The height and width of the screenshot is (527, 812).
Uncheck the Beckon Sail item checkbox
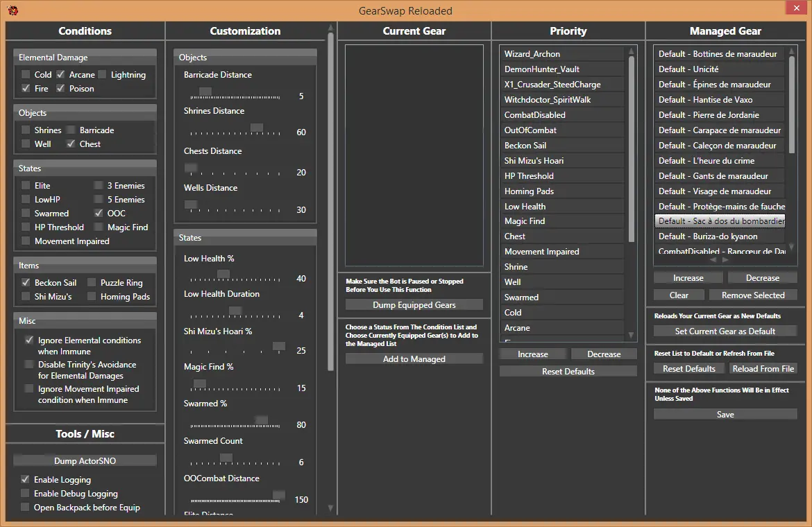[x=26, y=283]
